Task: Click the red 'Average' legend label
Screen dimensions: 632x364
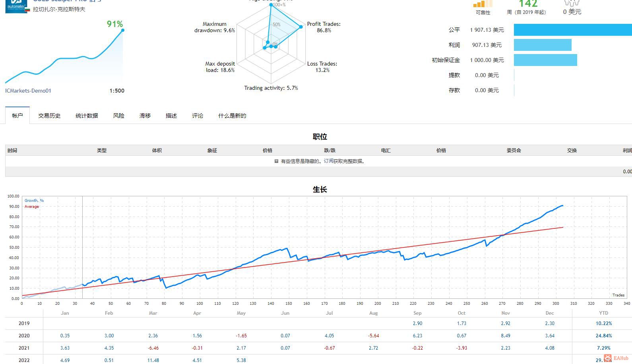Action: point(32,207)
